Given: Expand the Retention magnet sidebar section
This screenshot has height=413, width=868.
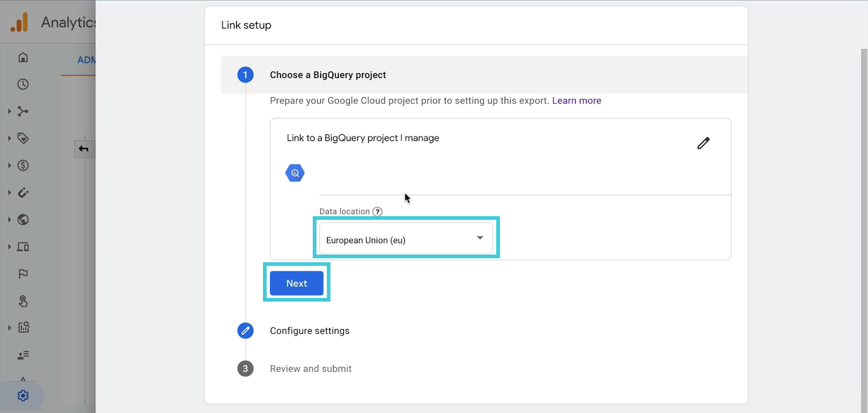Looking at the screenshot, I should tap(9, 192).
